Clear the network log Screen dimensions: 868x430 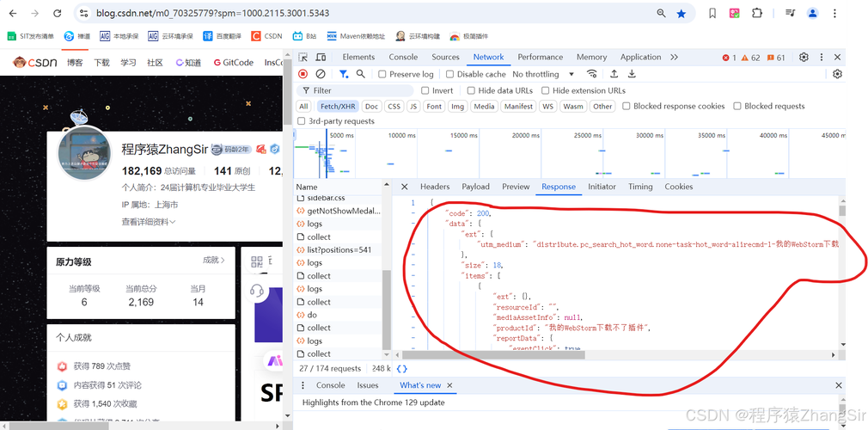point(321,74)
